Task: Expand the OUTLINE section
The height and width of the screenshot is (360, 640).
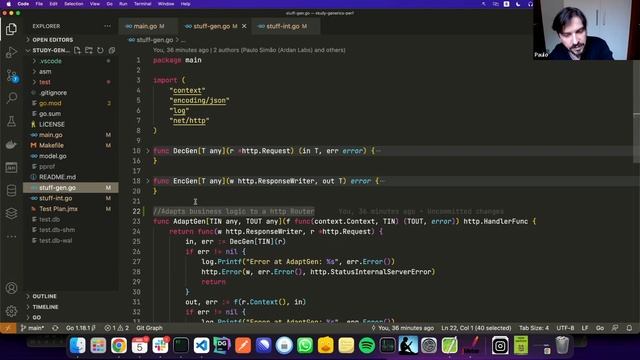Action: [44, 296]
